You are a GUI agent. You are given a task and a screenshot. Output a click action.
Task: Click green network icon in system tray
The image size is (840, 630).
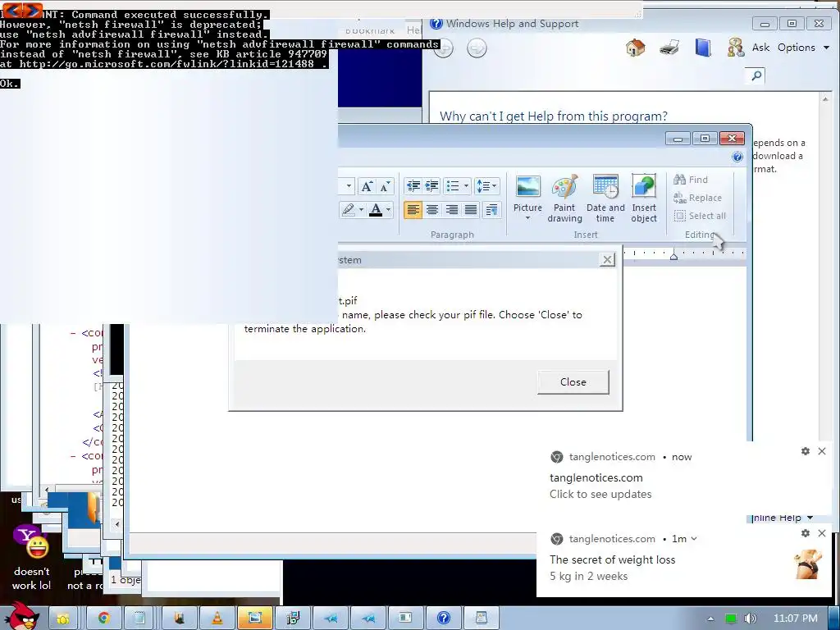pyautogui.click(x=730, y=619)
